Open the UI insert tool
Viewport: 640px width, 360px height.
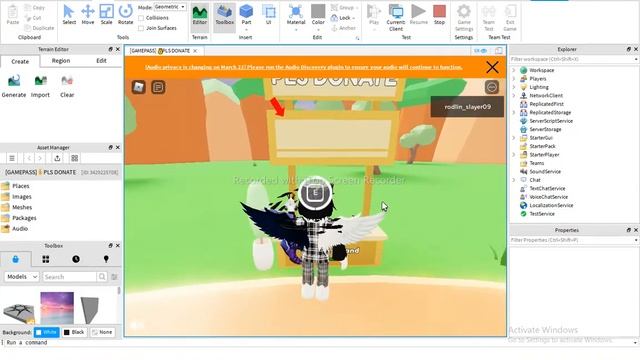(x=269, y=16)
